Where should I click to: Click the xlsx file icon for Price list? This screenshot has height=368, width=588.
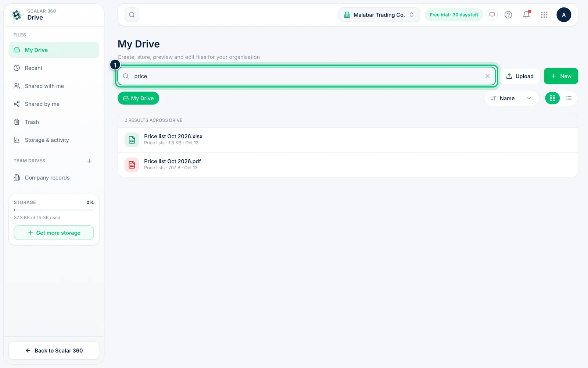(132, 140)
